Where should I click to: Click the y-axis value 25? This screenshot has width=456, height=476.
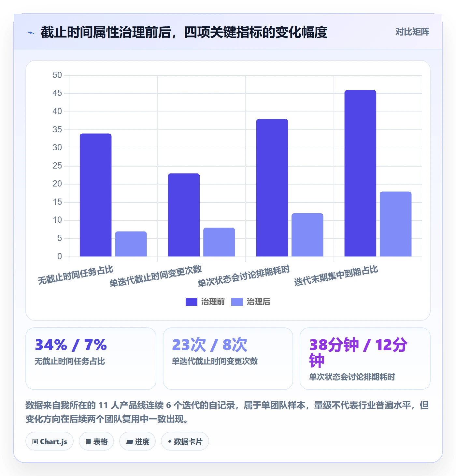coord(57,166)
